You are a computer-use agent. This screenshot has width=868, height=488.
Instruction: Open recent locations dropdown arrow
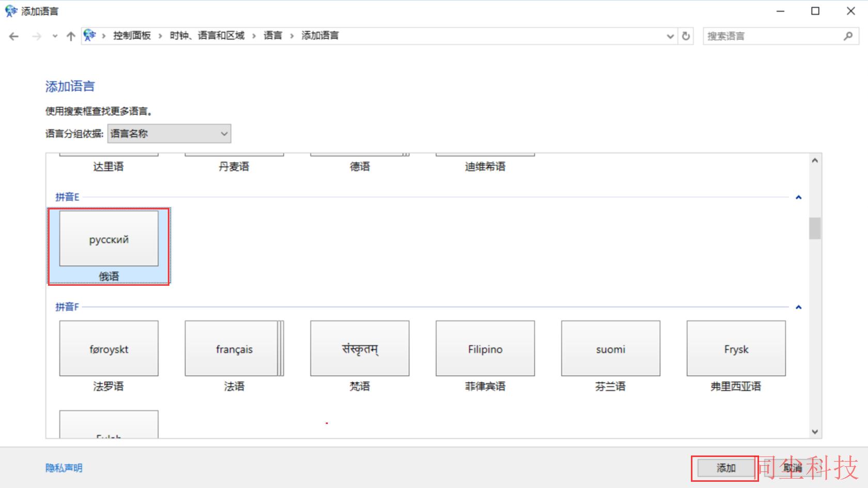(55, 36)
